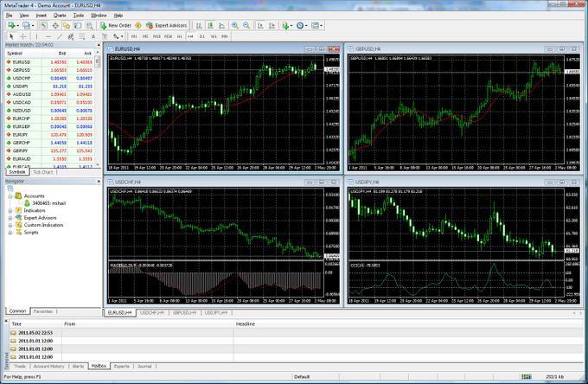Toggle the Data Window icon
Screen dimensions: 588x384
coord(55,25)
